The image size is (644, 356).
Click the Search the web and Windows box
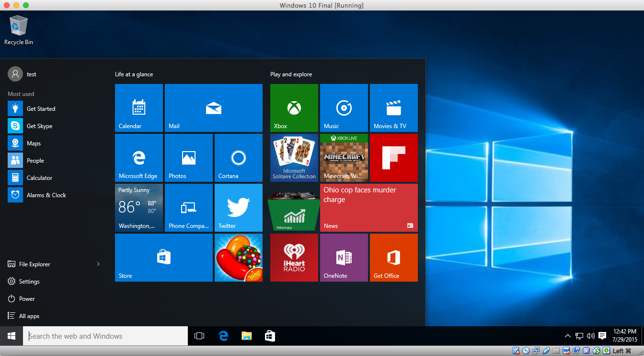[105, 336]
